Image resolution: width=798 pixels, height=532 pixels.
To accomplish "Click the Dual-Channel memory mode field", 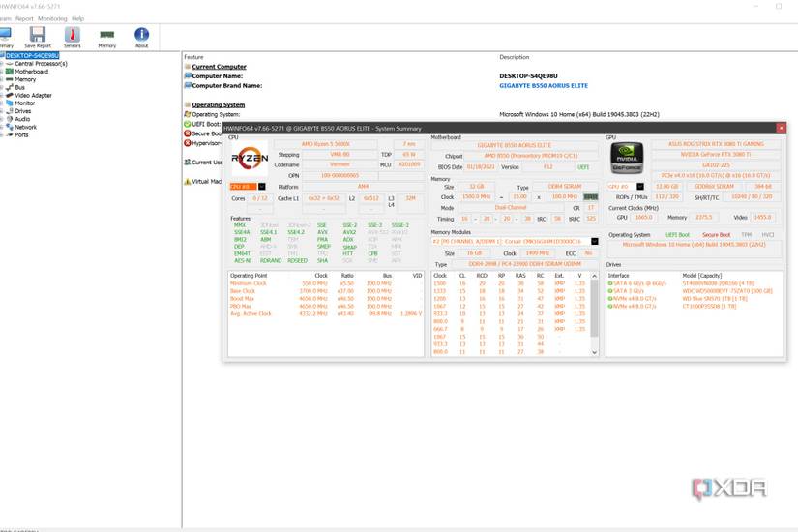I will point(511,208).
